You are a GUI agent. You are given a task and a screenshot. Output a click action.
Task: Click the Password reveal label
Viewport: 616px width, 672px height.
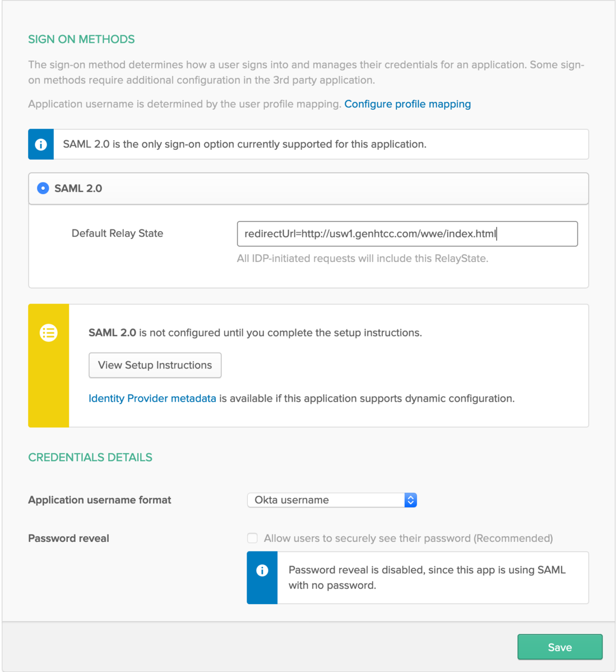(x=68, y=538)
